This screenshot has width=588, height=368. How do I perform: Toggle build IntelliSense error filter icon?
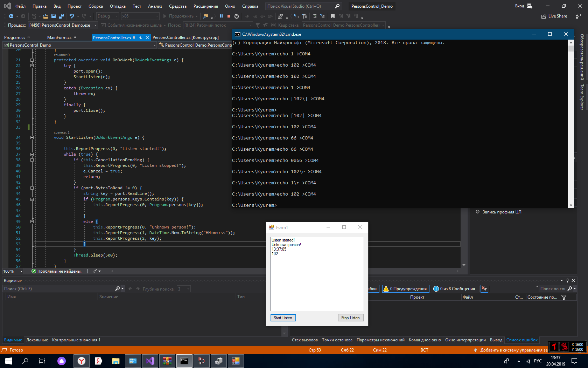coord(484,289)
